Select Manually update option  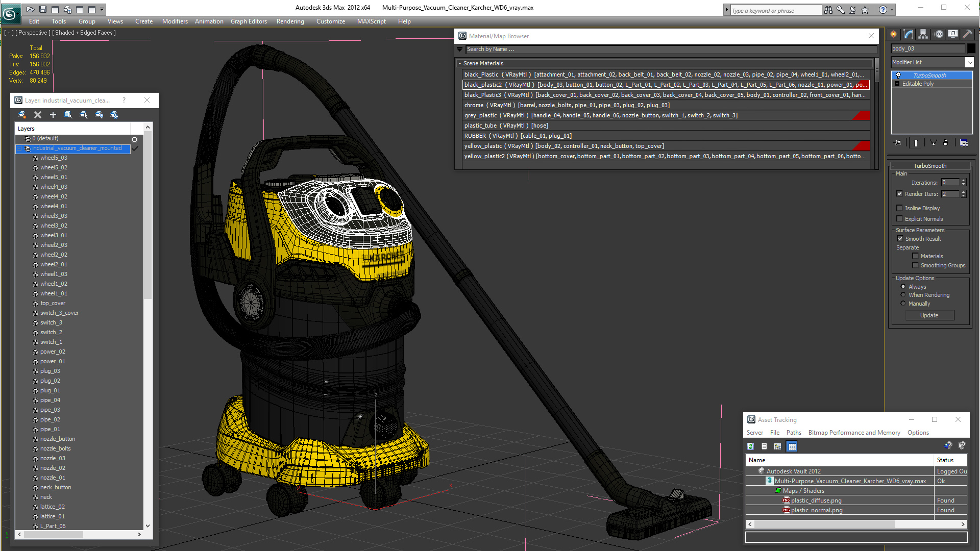pos(903,304)
